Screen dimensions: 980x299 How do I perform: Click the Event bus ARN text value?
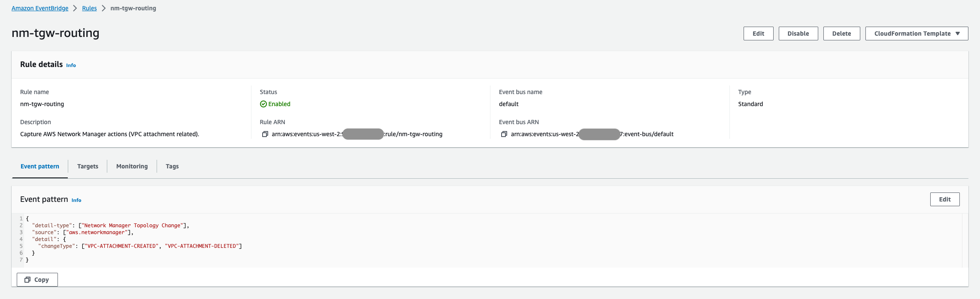click(592, 134)
